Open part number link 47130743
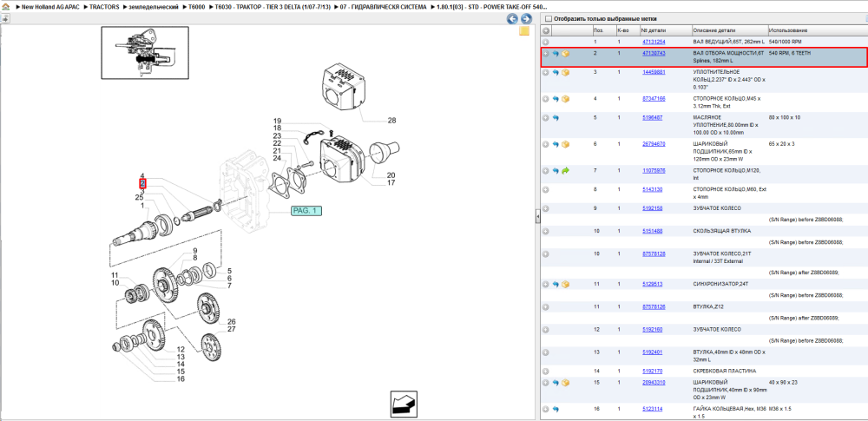 pyautogui.click(x=654, y=54)
